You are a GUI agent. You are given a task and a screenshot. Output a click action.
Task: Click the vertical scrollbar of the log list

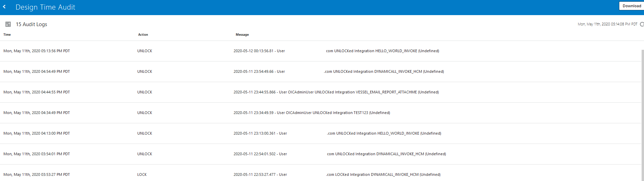point(643,115)
